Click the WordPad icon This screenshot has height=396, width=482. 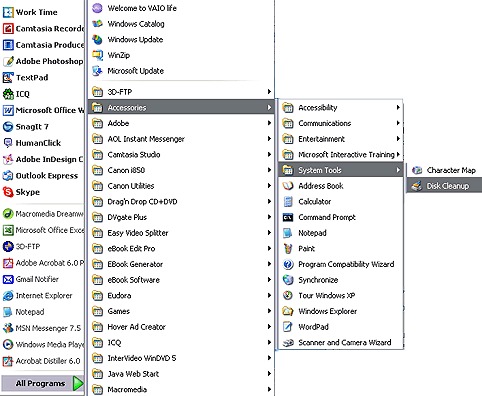pyautogui.click(x=288, y=327)
